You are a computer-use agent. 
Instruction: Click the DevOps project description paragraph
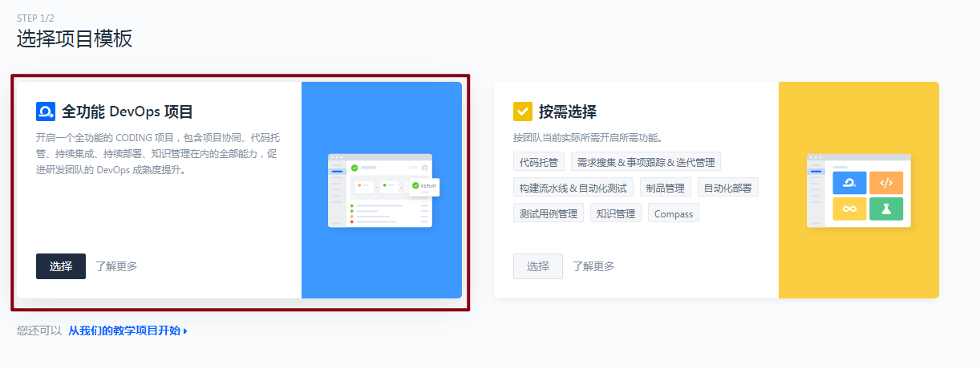[158, 153]
